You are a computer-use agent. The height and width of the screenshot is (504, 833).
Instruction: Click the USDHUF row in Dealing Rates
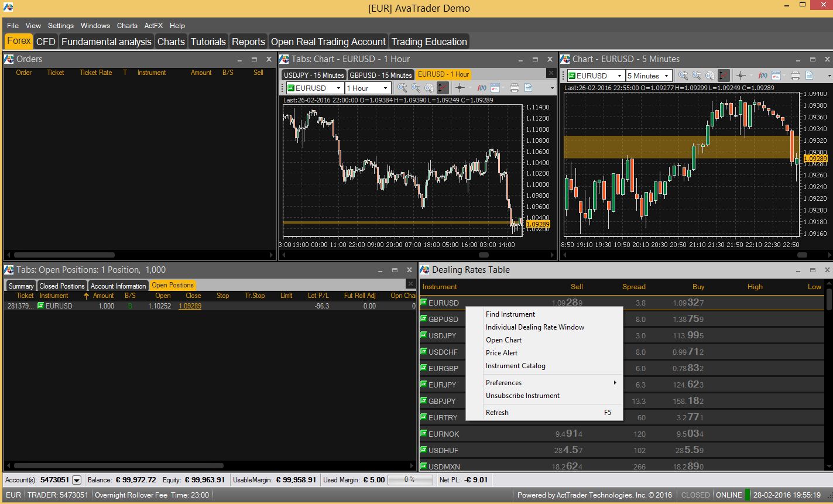tap(622, 450)
